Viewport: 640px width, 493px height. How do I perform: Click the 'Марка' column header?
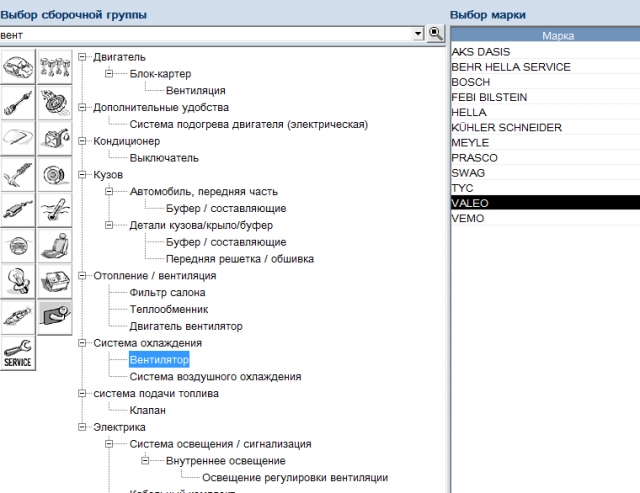click(x=545, y=36)
